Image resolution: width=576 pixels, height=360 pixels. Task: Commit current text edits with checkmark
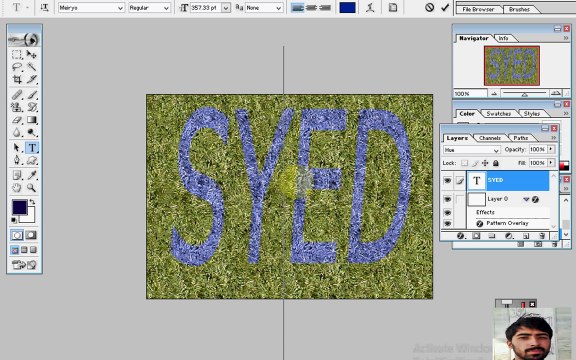click(445, 7)
